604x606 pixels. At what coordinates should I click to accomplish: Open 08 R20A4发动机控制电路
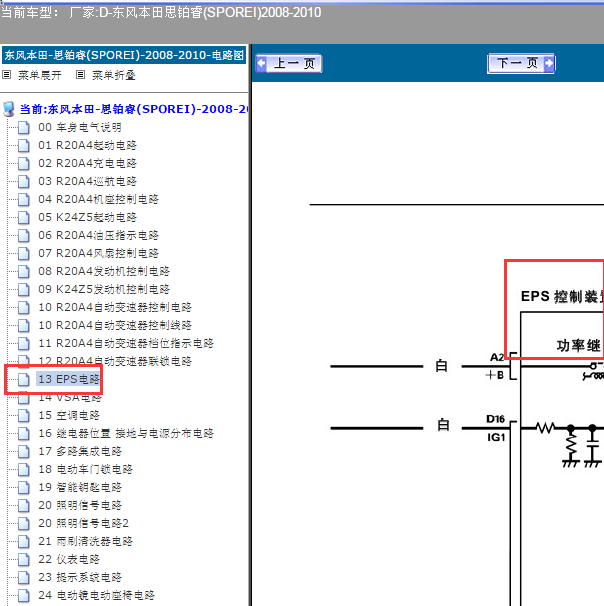(x=104, y=271)
